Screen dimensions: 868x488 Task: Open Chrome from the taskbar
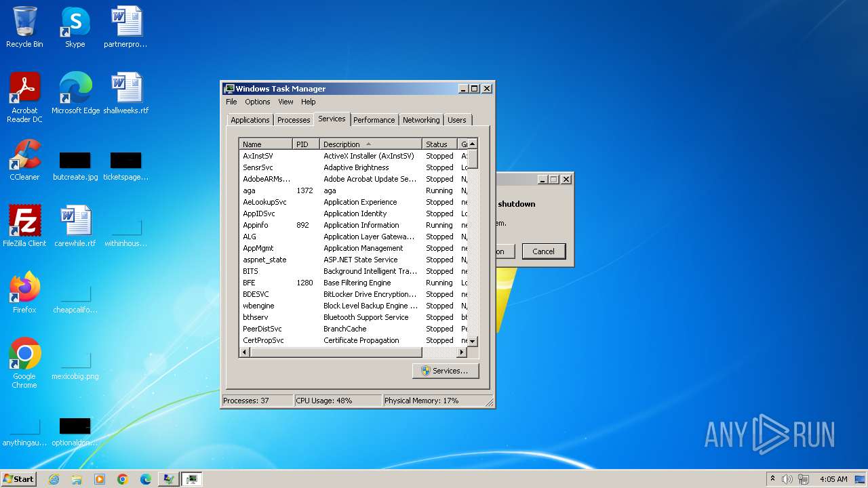pos(123,479)
